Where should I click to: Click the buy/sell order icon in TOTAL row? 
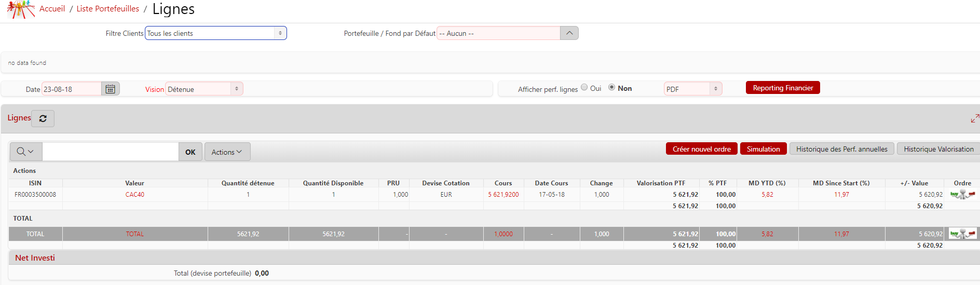(x=962, y=234)
